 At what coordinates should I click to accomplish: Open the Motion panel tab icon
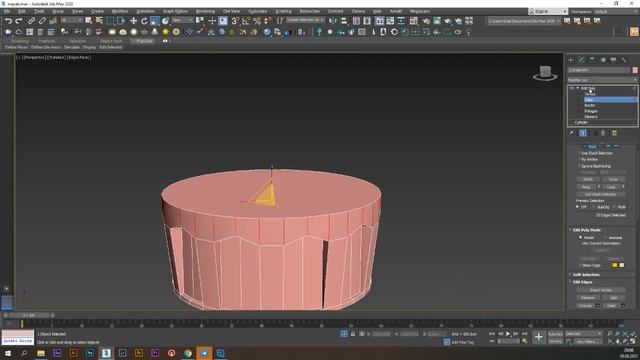pyautogui.click(x=603, y=60)
